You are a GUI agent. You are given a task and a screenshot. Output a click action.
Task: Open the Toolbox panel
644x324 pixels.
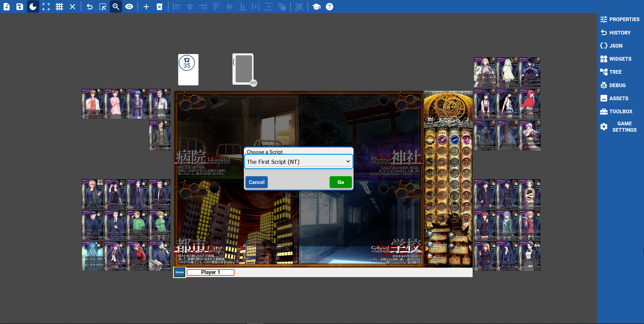click(616, 112)
